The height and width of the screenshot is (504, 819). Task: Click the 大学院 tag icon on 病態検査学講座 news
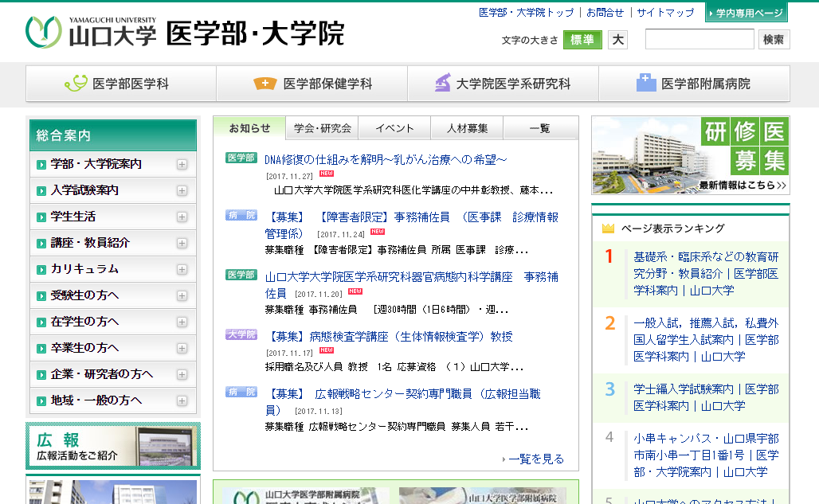pos(241,334)
